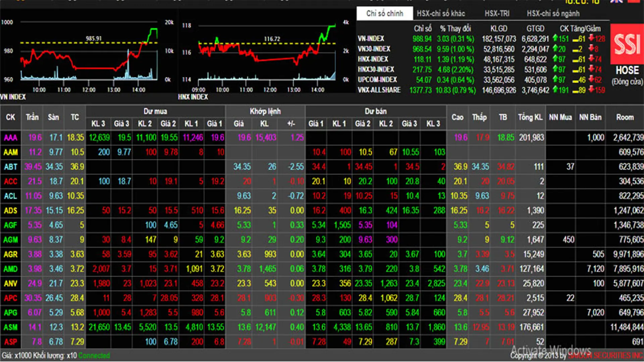Open stock ticker ASP

point(10,342)
